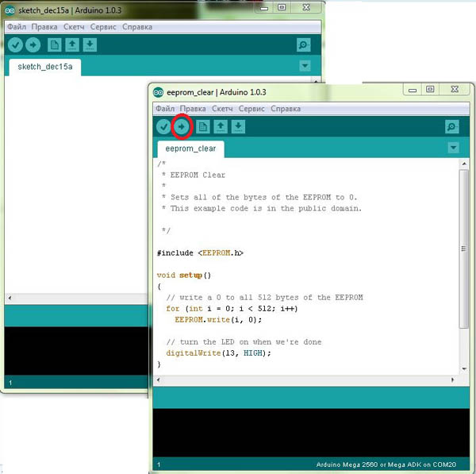Click vertical scrollbar thumb in eeprom_clear editor
Image resolution: width=476 pixels, height=474 pixels.
coord(464,249)
